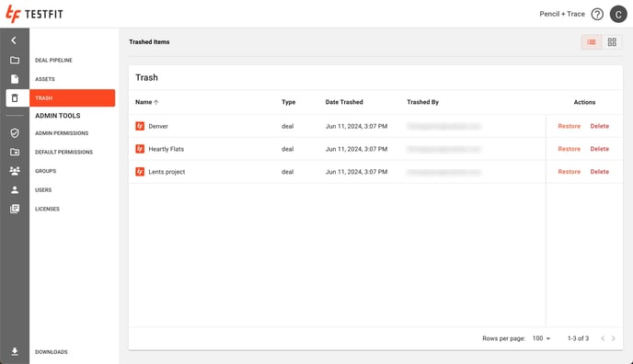The width and height of the screenshot is (633, 364).
Task: Click the Type column header
Action: (288, 102)
